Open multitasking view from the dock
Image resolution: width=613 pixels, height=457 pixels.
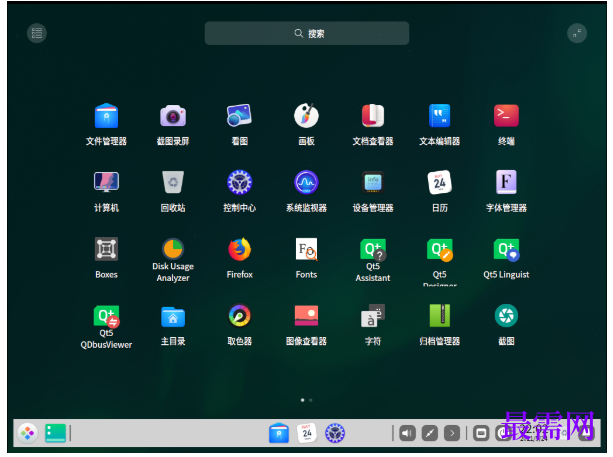click(56, 433)
